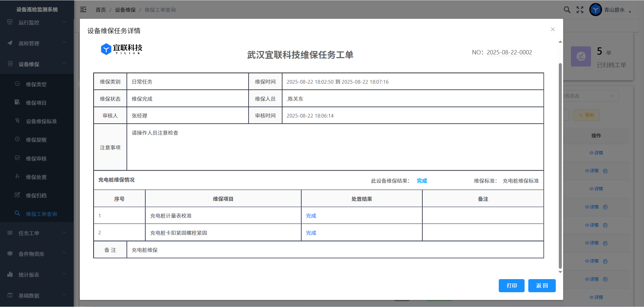Viewport: 644px width, 307px height.
Task: Open 维保审核 in the sidebar
Action: click(x=36, y=159)
